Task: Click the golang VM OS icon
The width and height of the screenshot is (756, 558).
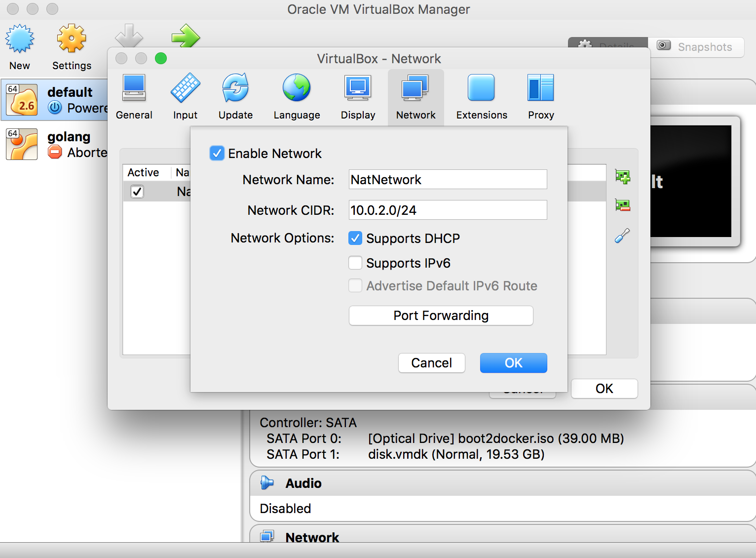Action: pos(22,144)
